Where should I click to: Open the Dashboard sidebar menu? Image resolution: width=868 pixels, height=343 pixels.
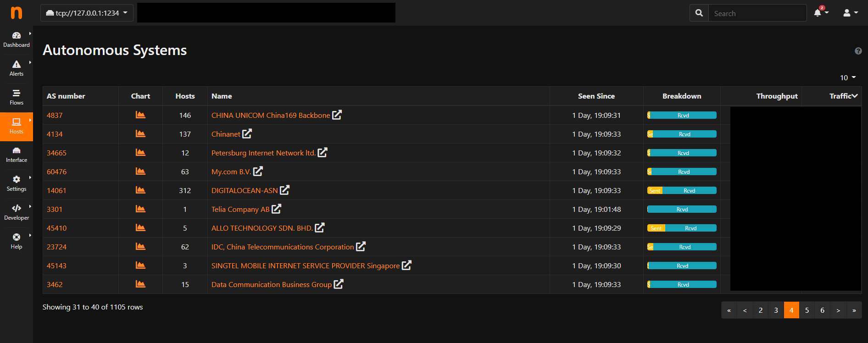point(17,39)
